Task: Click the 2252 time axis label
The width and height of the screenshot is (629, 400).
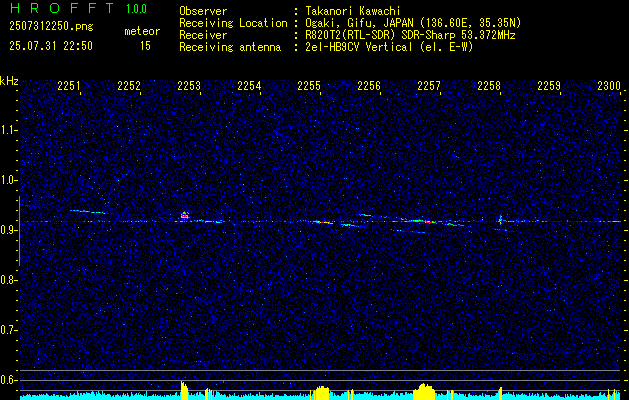Action: (129, 85)
